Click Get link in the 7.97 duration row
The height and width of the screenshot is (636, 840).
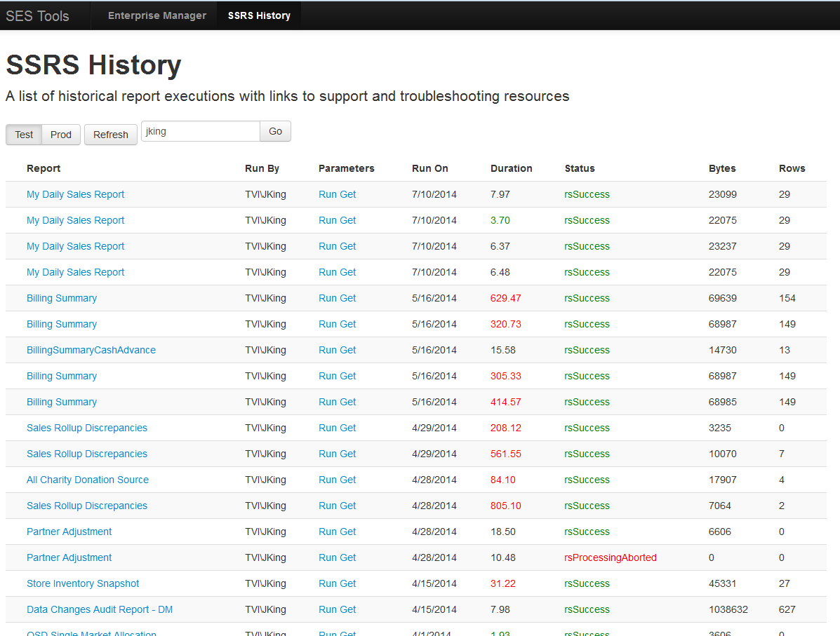347,194
